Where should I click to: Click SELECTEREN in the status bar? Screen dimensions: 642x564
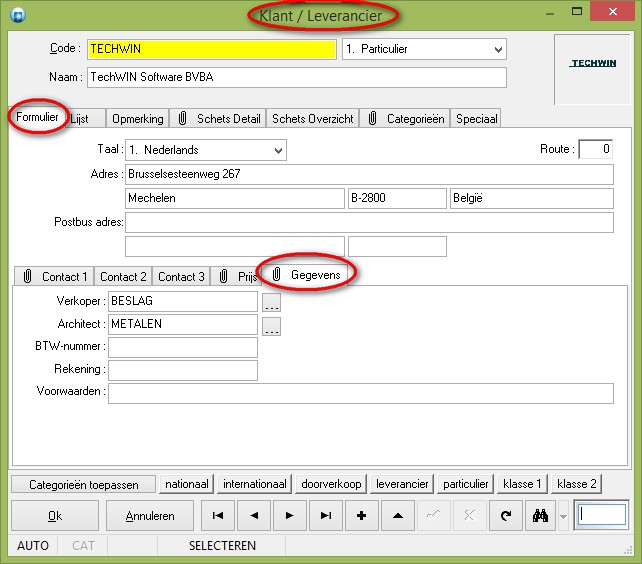click(x=222, y=546)
